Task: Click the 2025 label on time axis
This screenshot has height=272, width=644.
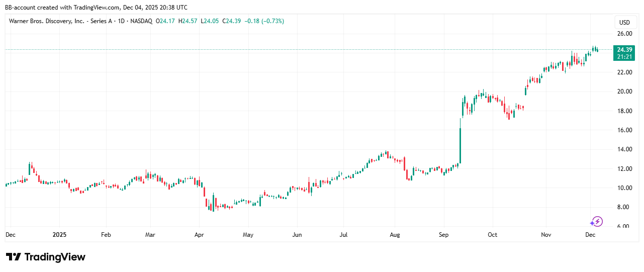Action: pyautogui.click(x=59, y=235)
